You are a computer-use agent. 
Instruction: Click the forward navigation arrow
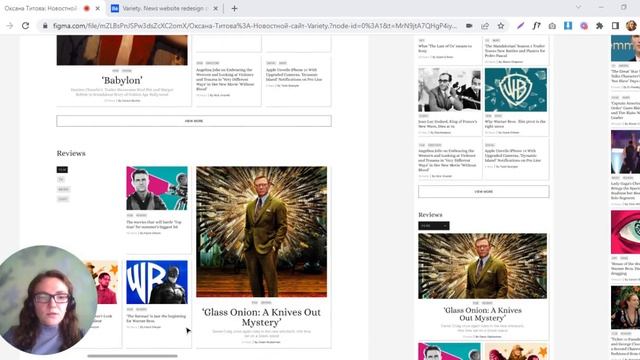click(x=9, y=26)
